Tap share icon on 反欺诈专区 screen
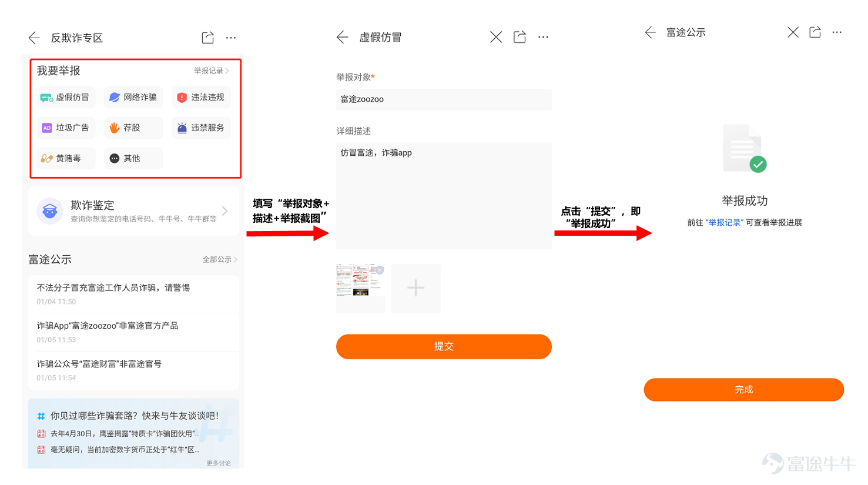Viewport: 868px width, 485px height. (207, 38)
